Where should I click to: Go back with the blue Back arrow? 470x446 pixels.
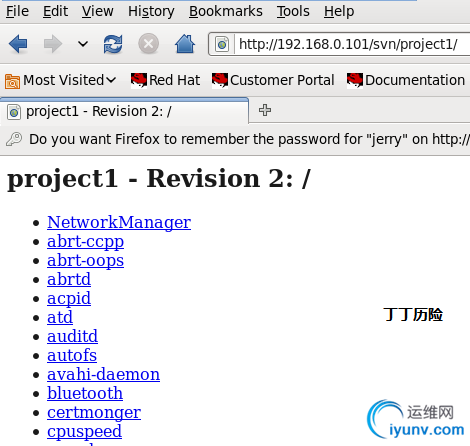[18, 44]
